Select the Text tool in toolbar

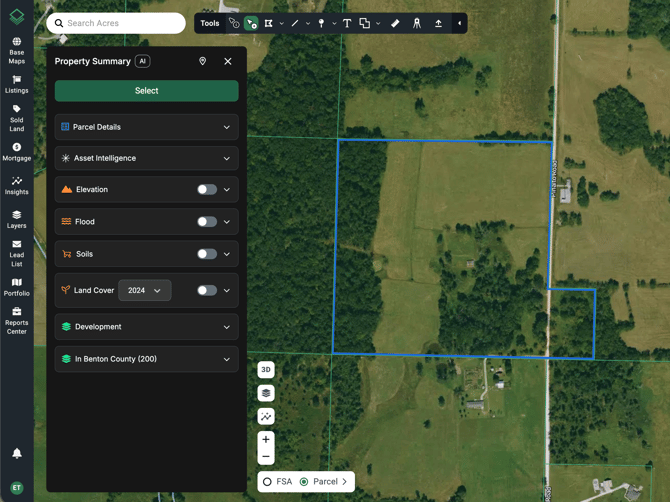pyautogui.click(x=347, y=23)
